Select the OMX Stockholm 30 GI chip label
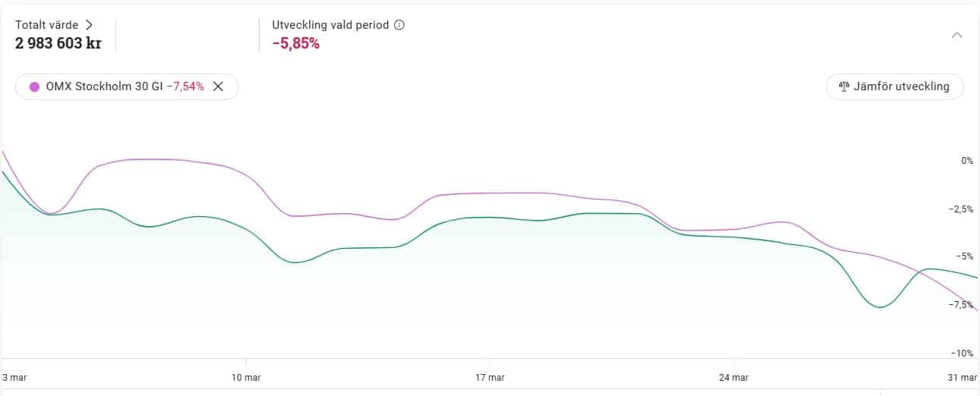Viewport: 980px width, 396px height. coord(104,86)
